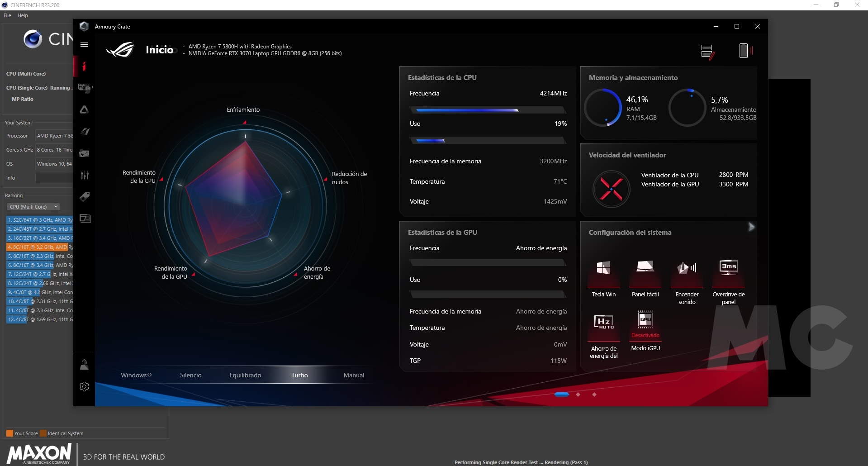Click the Info input field
This screenshot has width=868, height=466.
coord(54,178)
